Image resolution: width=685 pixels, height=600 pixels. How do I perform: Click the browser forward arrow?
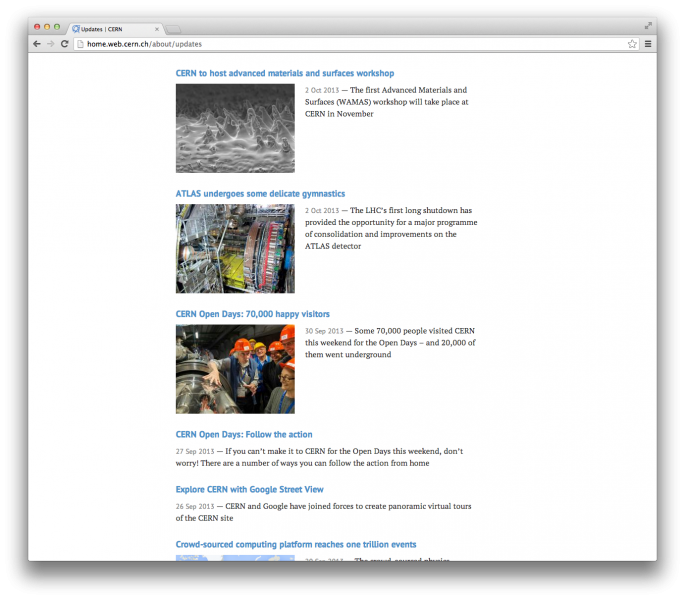pyautogui.click(x=51, y=44)
